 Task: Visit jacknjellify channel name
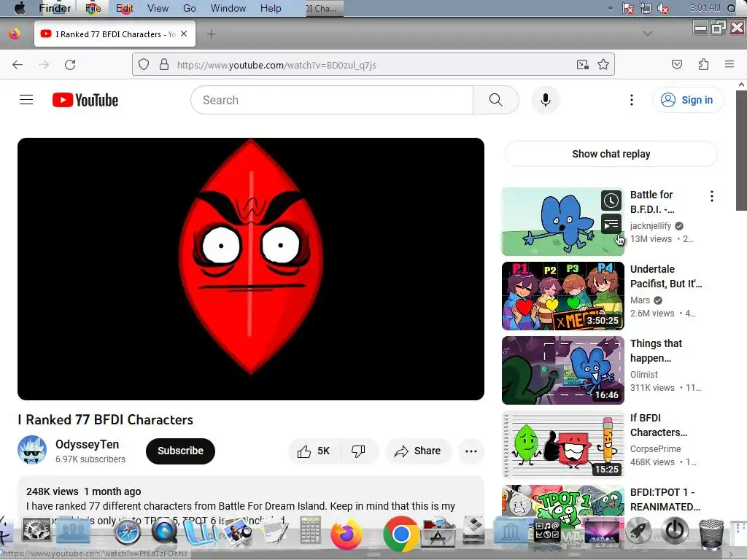pos(650,226)
